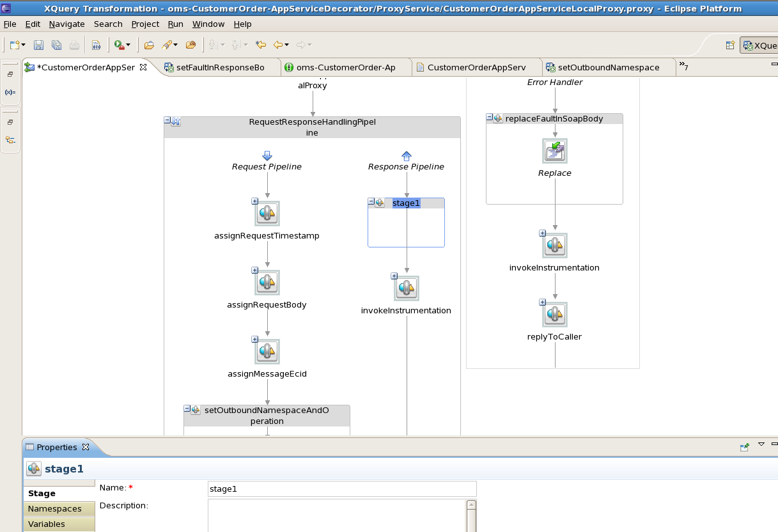The image size is (778, 532).
Task: Select the assignRequestBody stage icon
Action: (x=267, y=282)
